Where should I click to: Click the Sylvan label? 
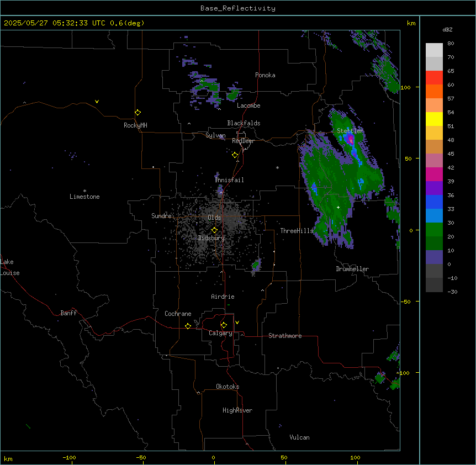coord(215,135)
